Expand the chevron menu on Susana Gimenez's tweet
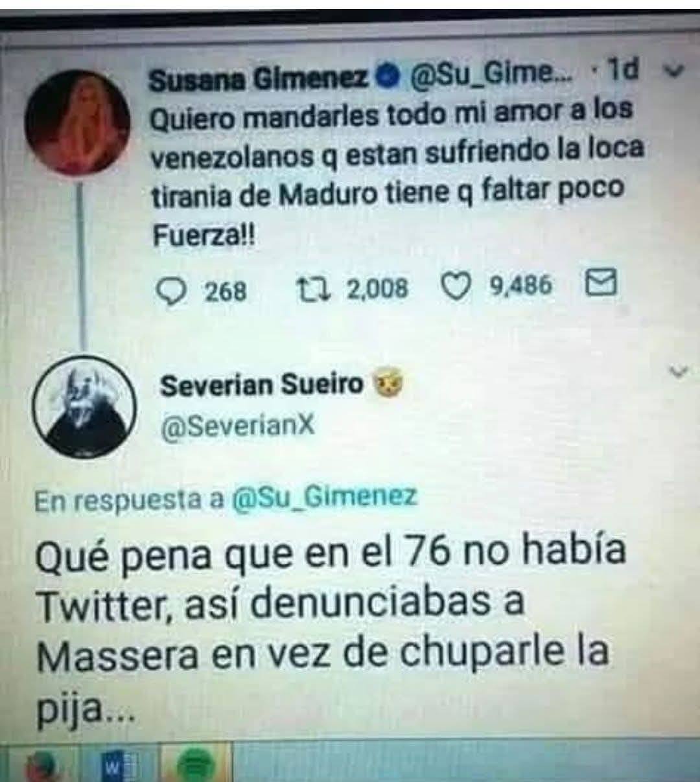The height and width of the screenshot is (782, 700). 673,69
